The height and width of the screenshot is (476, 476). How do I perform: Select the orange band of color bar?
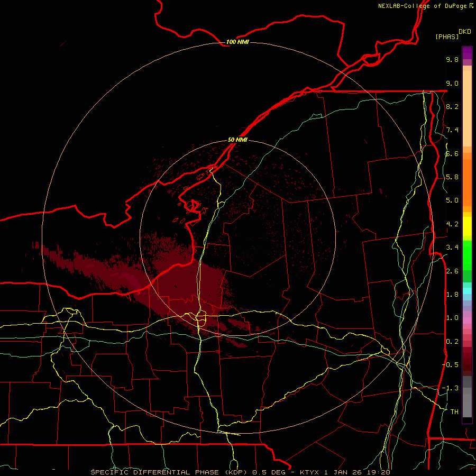467,182
